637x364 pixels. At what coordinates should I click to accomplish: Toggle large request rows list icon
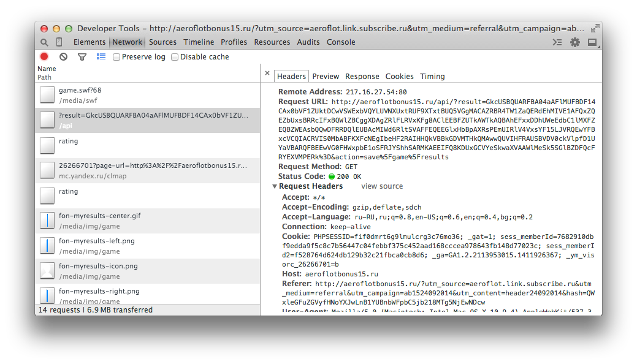pos(101,57)
